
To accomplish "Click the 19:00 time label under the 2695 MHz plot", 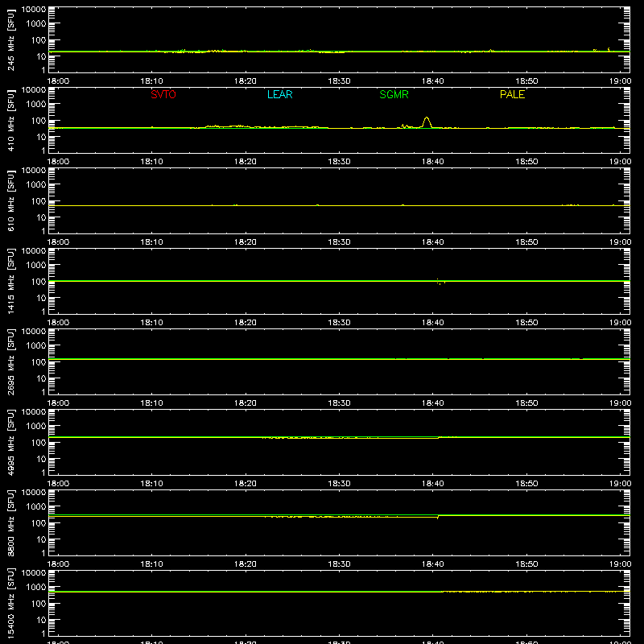I will pyautogui.click(x=620, y=403).
